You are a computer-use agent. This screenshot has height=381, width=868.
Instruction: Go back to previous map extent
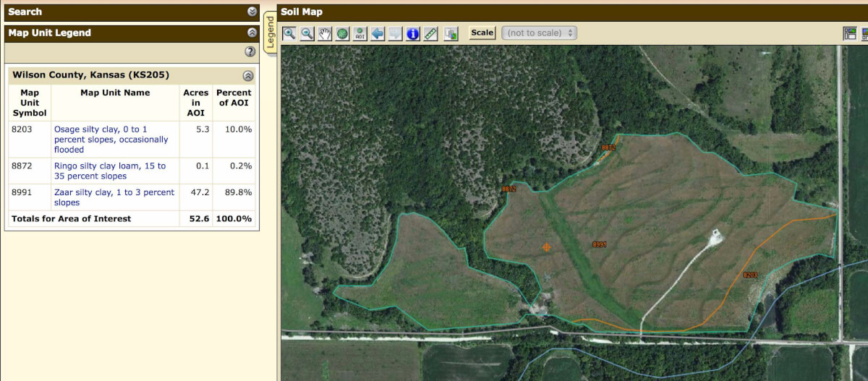click(378, 33)
